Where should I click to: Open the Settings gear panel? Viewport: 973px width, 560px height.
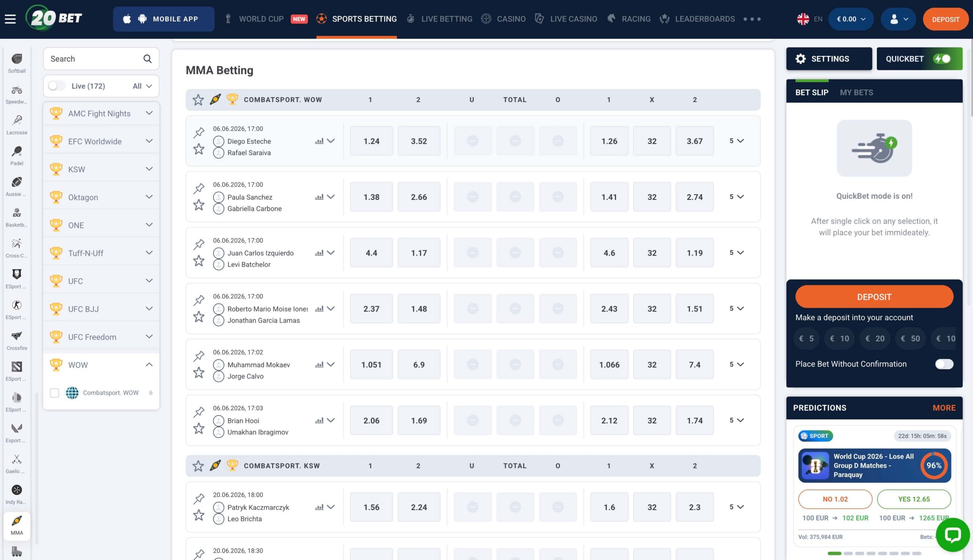(829, 59)
